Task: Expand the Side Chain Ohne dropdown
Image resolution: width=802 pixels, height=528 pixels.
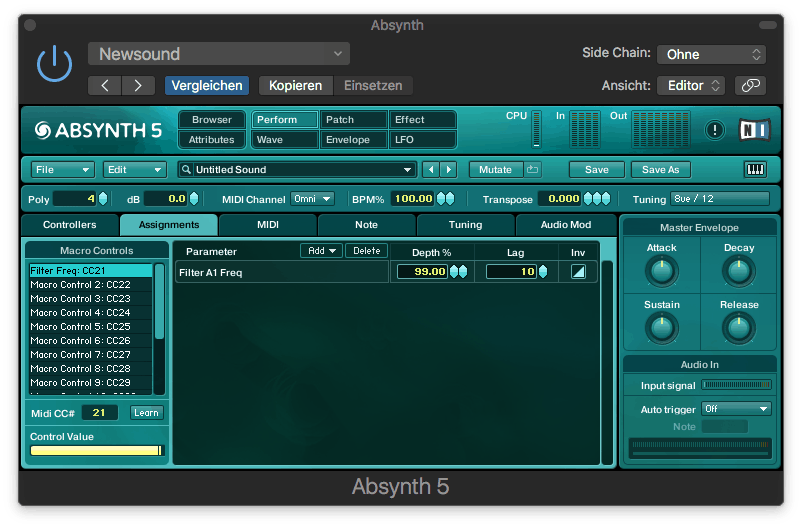Action: point(711,54)
